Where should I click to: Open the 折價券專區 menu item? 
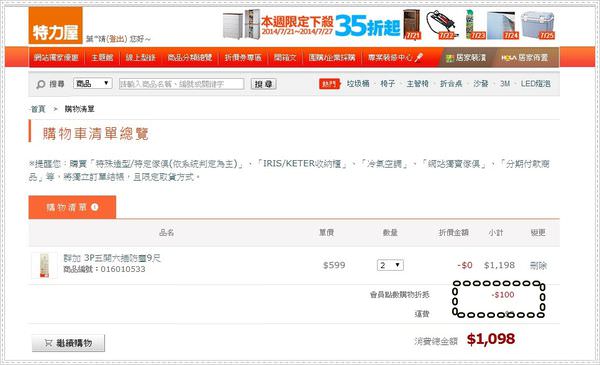(243, 57)
